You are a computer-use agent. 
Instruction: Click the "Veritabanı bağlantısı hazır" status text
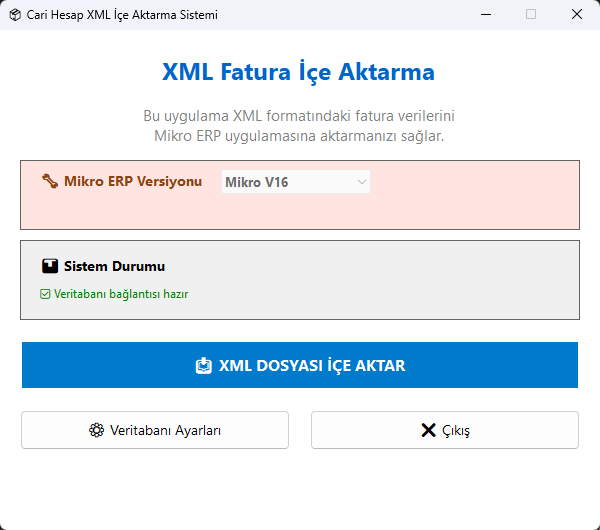121,294
